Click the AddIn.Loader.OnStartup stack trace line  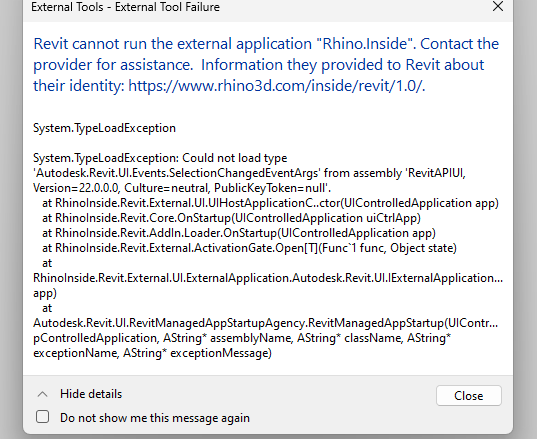tap(239, 233)
